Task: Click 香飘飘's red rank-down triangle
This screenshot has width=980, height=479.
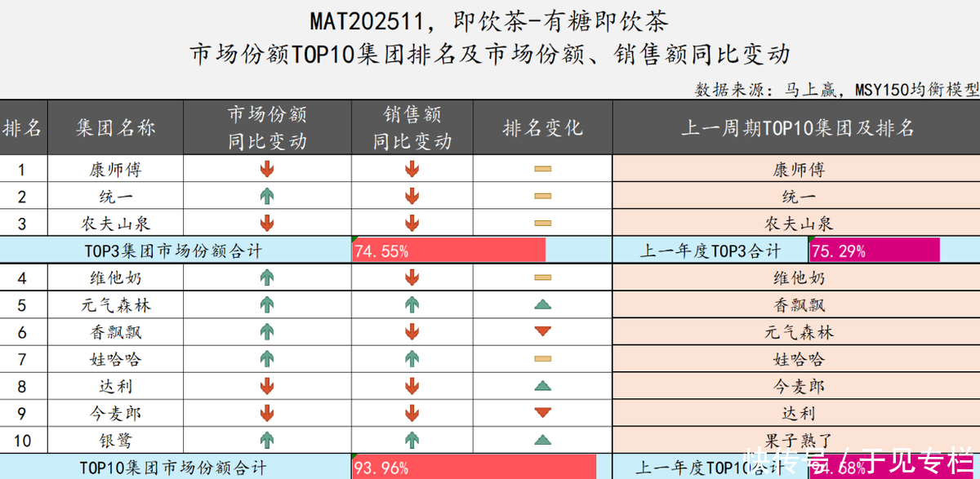Action: pos(542,332)
